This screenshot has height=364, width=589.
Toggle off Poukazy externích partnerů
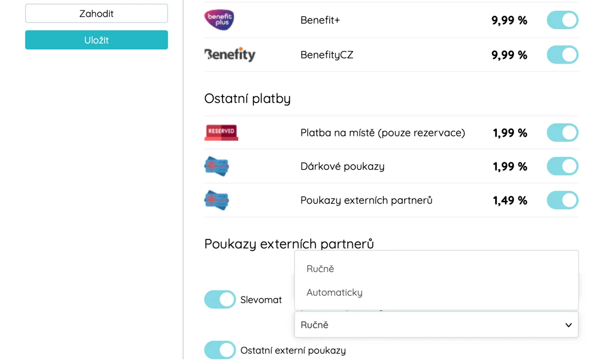[x=562, y=200]
